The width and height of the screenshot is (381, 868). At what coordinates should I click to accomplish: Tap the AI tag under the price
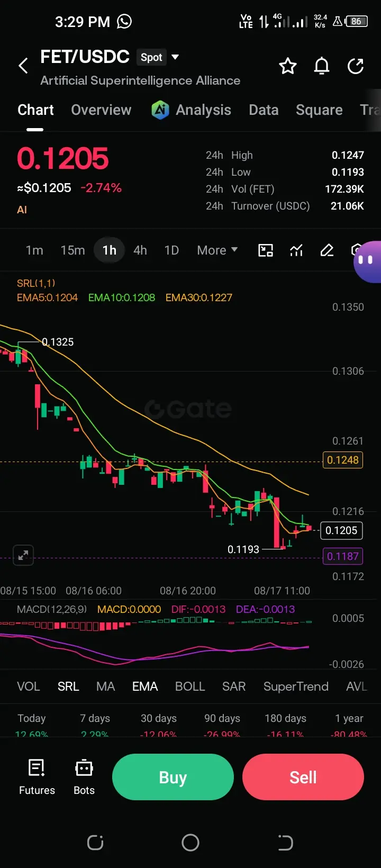pos(22,210)
